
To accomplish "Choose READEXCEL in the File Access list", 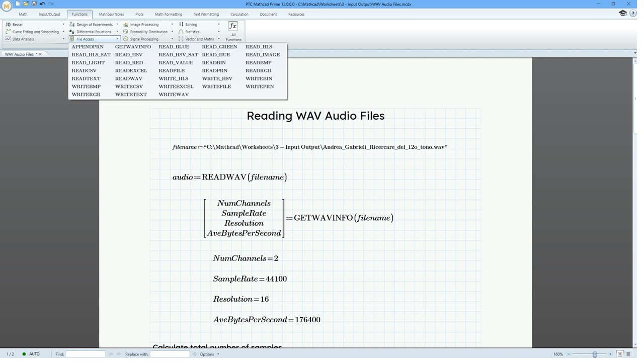I will [x=131, y=70].
